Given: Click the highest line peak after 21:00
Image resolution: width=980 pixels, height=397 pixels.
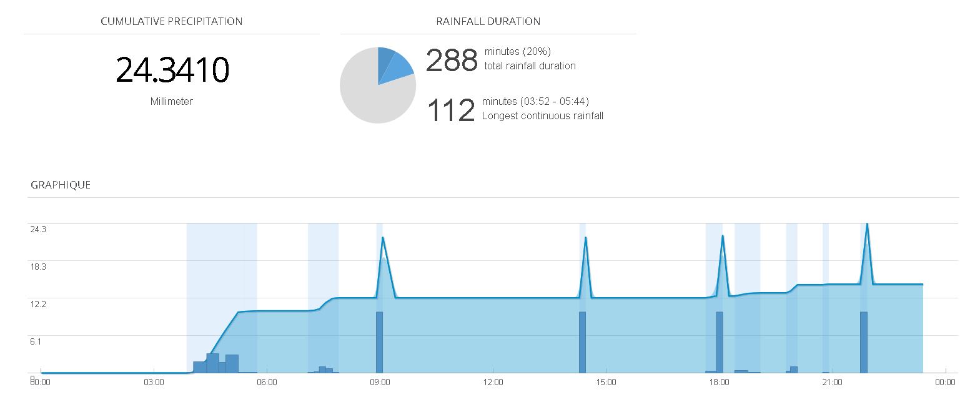Looking at the screenshot, I should [x=866, y=224].
